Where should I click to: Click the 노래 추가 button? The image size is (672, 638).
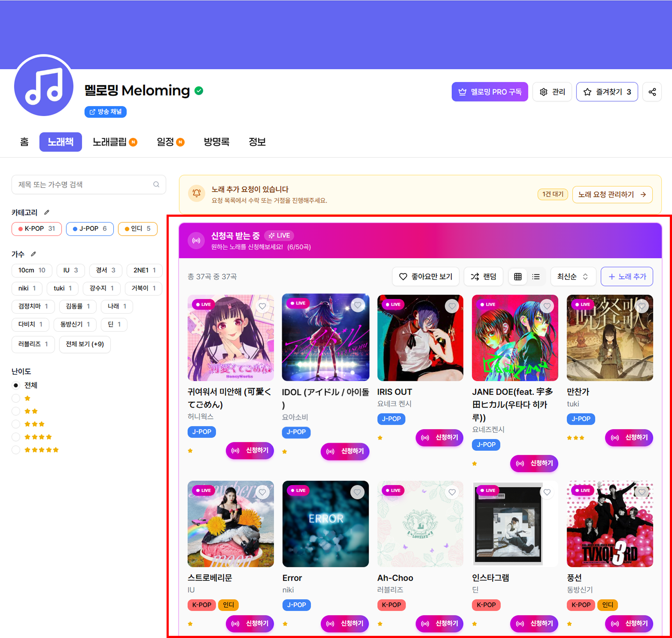tap(627, 277)
